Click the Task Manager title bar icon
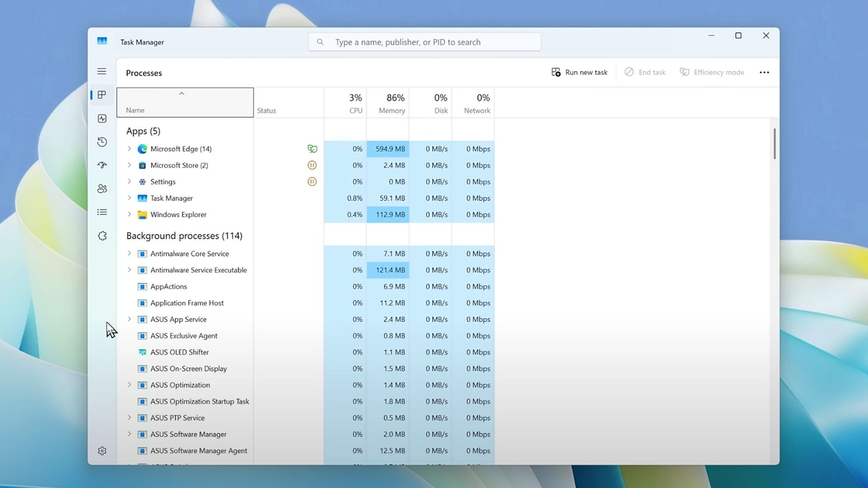This screenshot has width=868, height=488. 102,41
